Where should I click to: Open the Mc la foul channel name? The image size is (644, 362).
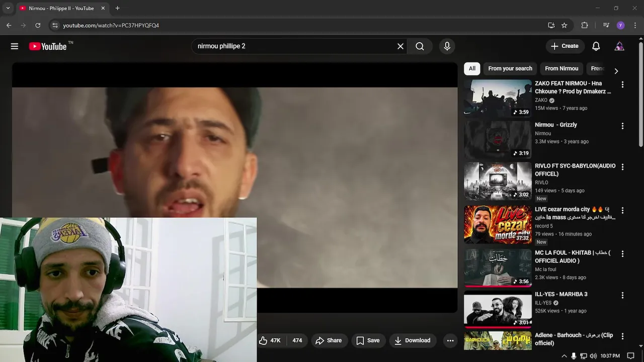545,269
